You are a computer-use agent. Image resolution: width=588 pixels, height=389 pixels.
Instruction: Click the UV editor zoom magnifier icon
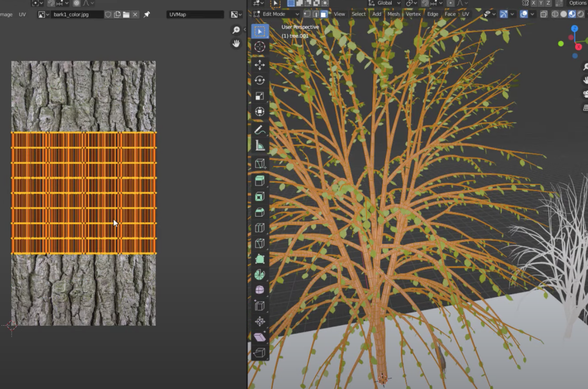pos(236,30)
